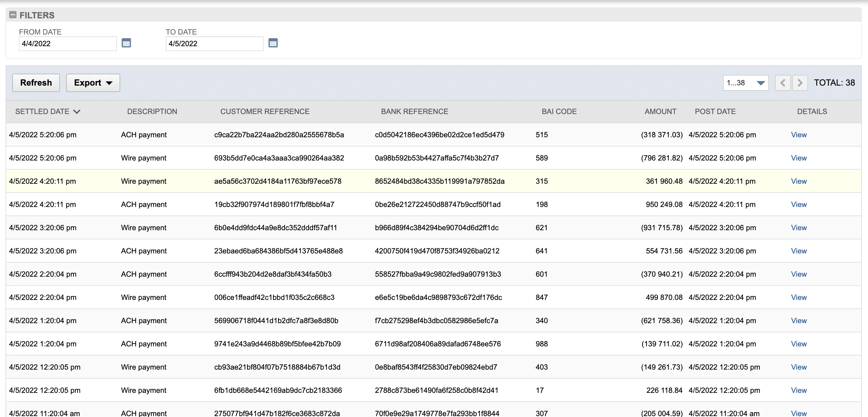View details for (149 261.73) wire payment
This screenshot has width=868, height=417.
[x=799, y=367]
